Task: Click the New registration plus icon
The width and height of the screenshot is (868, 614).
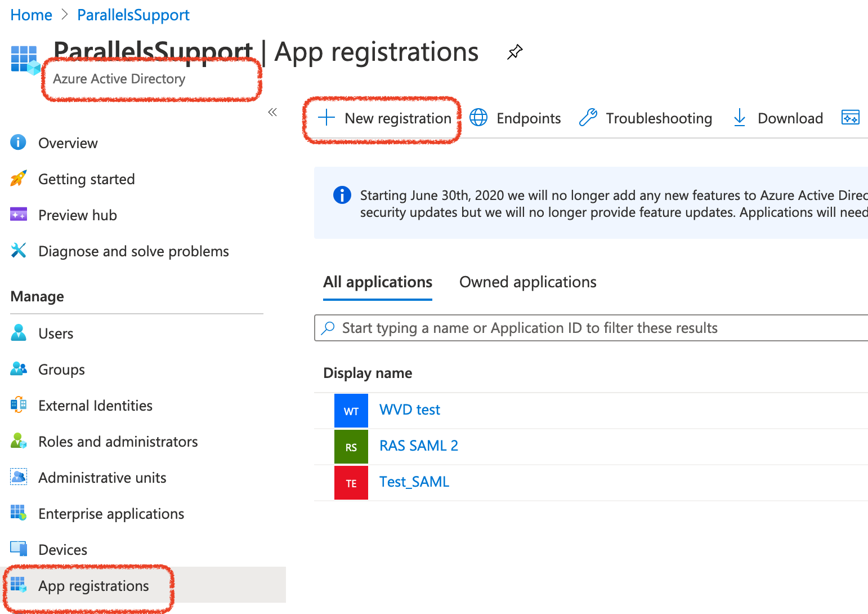Action: [326, 118]
